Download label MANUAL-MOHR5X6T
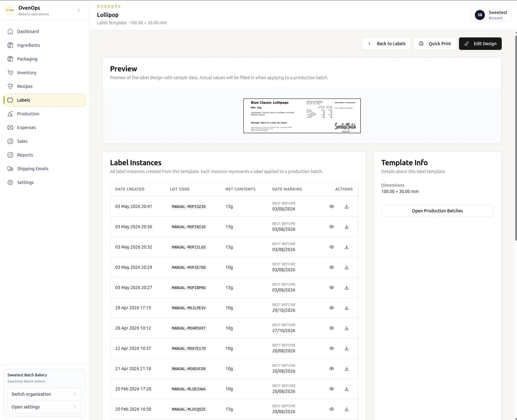 point(346,328)
